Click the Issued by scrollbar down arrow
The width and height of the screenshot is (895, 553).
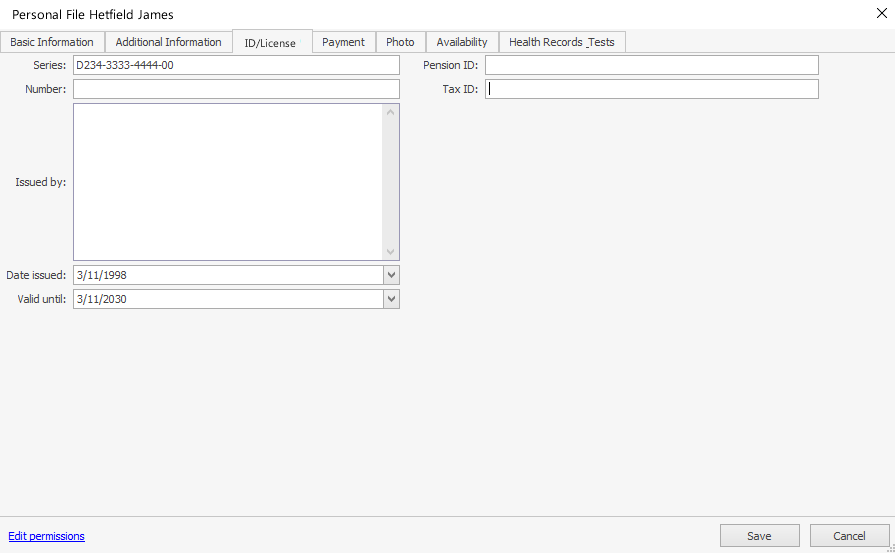coord(391,252)
